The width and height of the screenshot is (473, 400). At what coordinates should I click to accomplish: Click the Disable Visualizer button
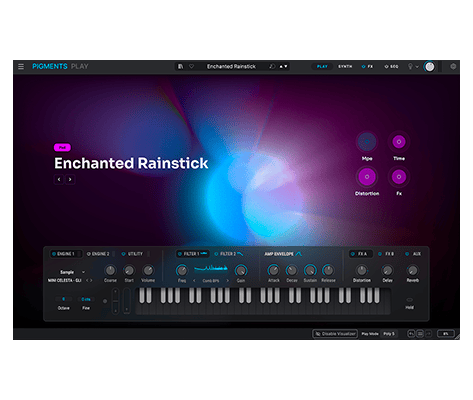[x=335, y=334]
